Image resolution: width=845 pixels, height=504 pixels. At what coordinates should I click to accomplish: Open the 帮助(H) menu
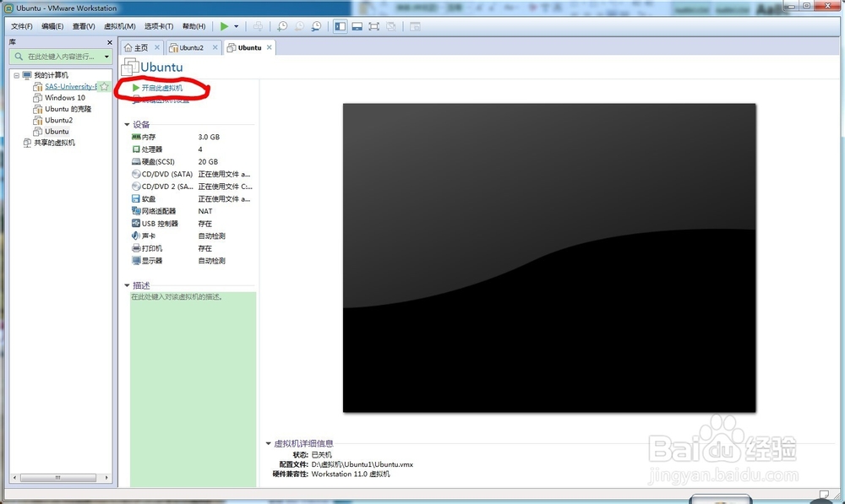(x=194, y=26)
